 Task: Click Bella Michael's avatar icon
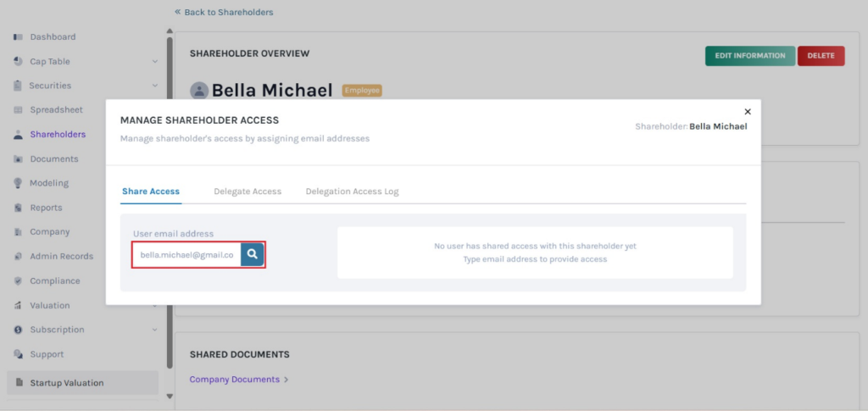coord(198,91)
